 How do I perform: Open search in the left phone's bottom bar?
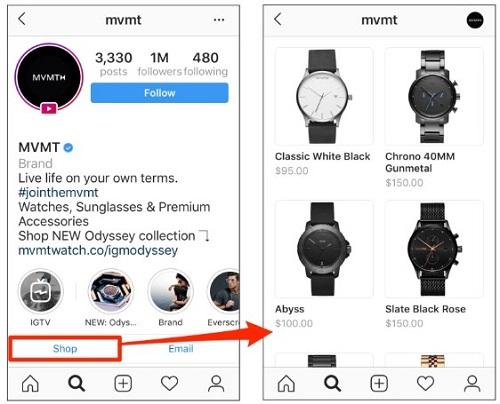77,383
